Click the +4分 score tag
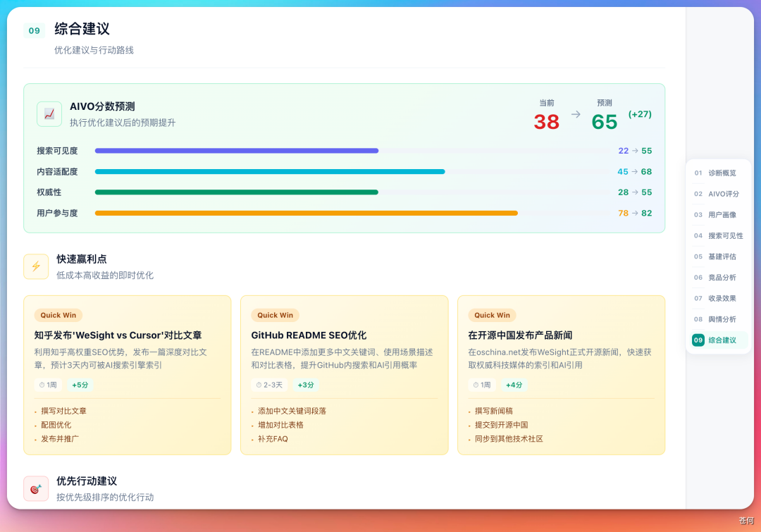 point(514,385)
